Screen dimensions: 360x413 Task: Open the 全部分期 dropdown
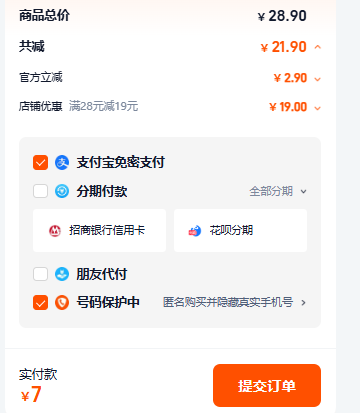(x=278, y=191)
